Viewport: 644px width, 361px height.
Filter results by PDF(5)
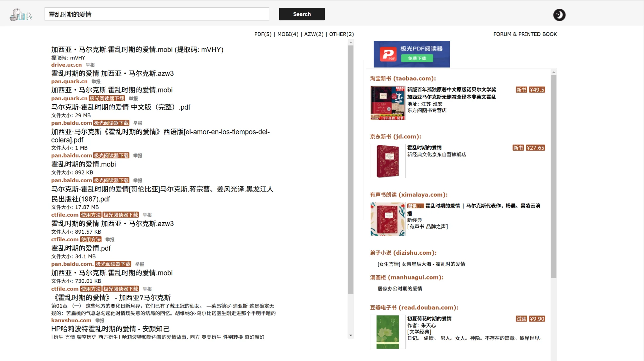click(263, 34)
